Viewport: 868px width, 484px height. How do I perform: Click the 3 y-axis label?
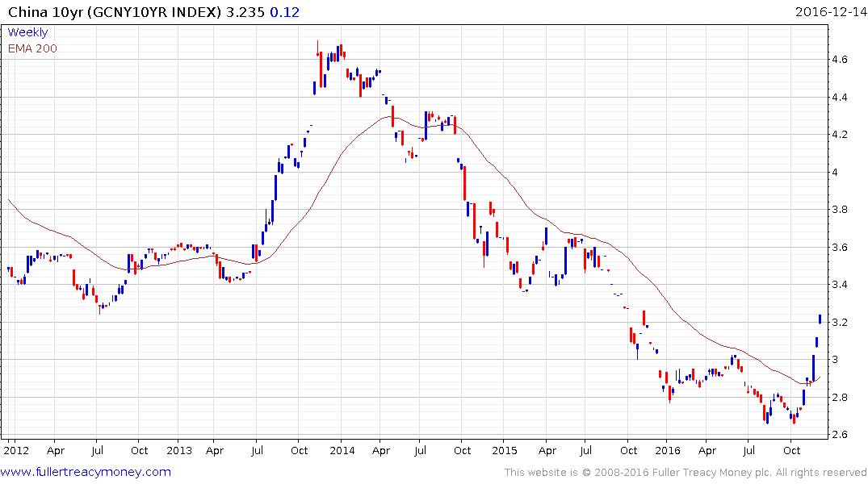(835, 360)
